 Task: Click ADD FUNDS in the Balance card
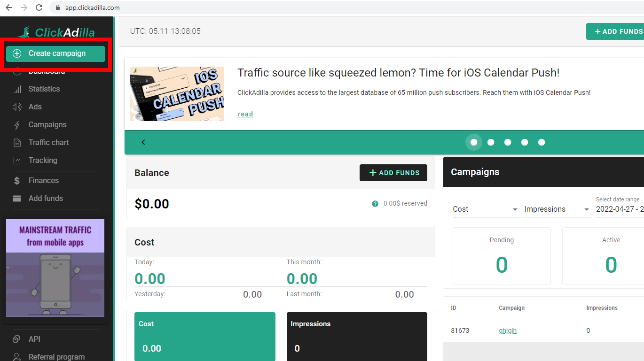click(x=393, y=173)
